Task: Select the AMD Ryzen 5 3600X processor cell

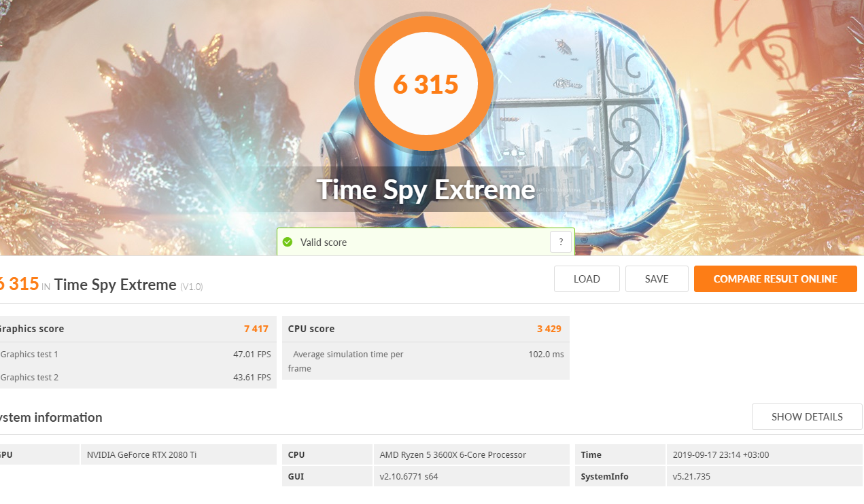Action: coord(471,454)
